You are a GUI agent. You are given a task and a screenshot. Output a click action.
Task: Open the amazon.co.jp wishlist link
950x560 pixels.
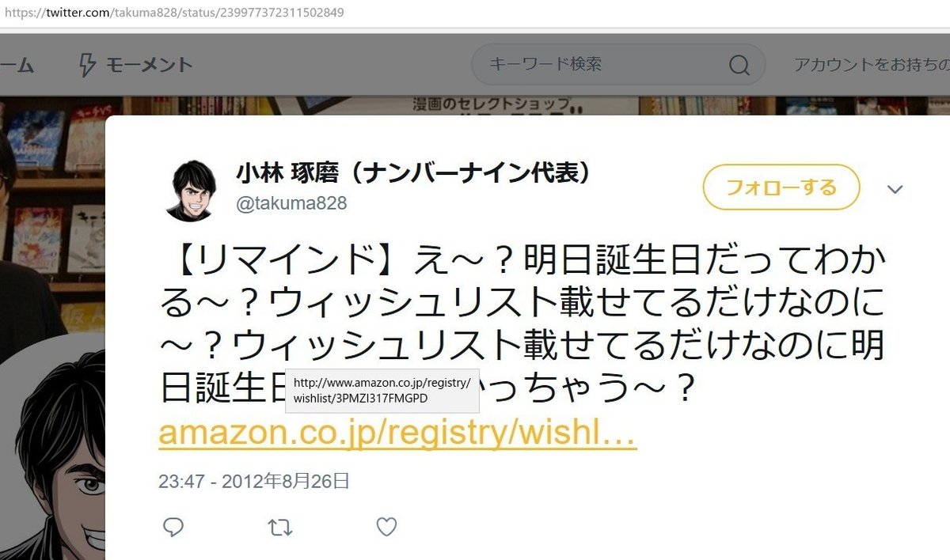pyautogui.click(x=398, y=434)
